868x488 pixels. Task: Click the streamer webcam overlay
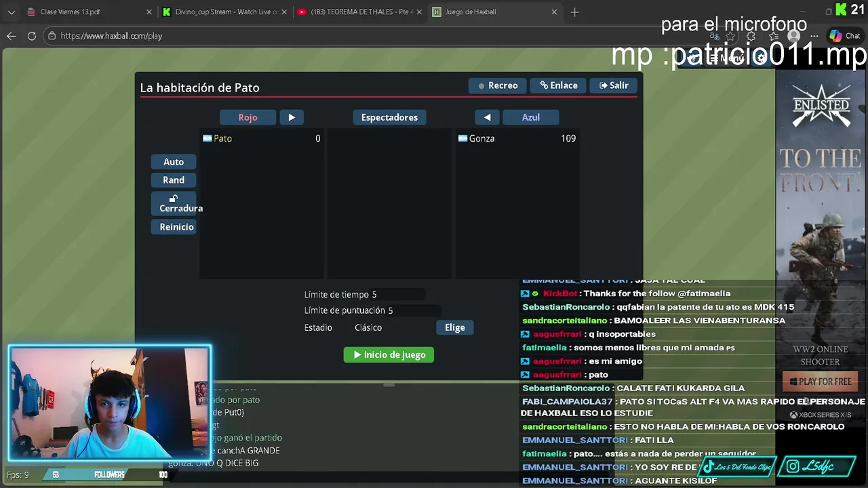click(x=110, y=403)
